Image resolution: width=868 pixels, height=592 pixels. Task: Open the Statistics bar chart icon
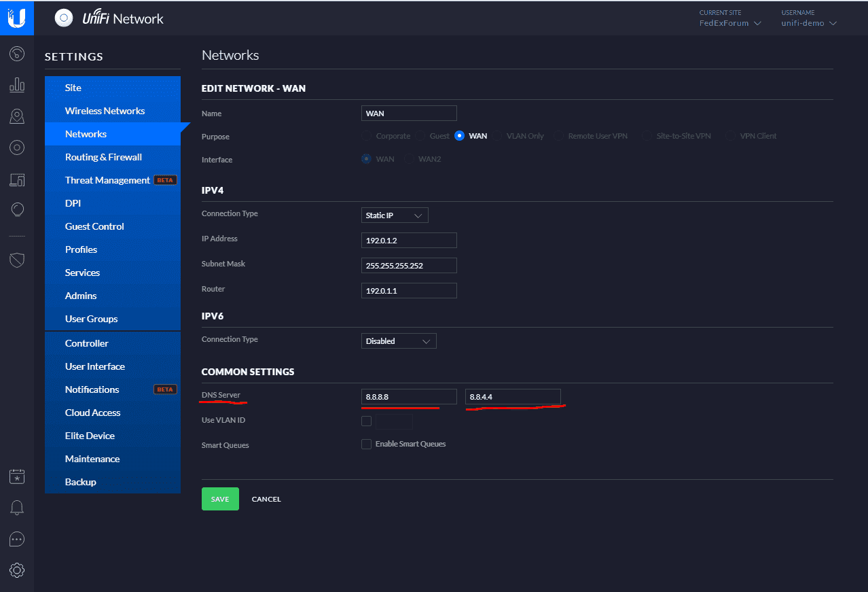pos(17,85)
